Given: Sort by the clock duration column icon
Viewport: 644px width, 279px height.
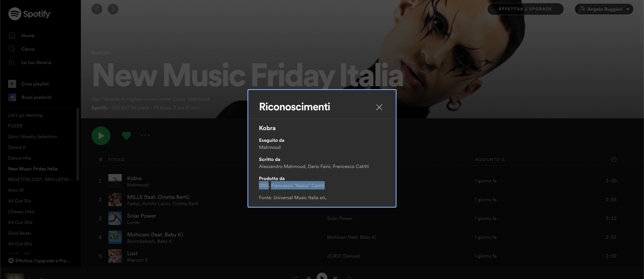Looking at the screenshot, I should [614, 160].
